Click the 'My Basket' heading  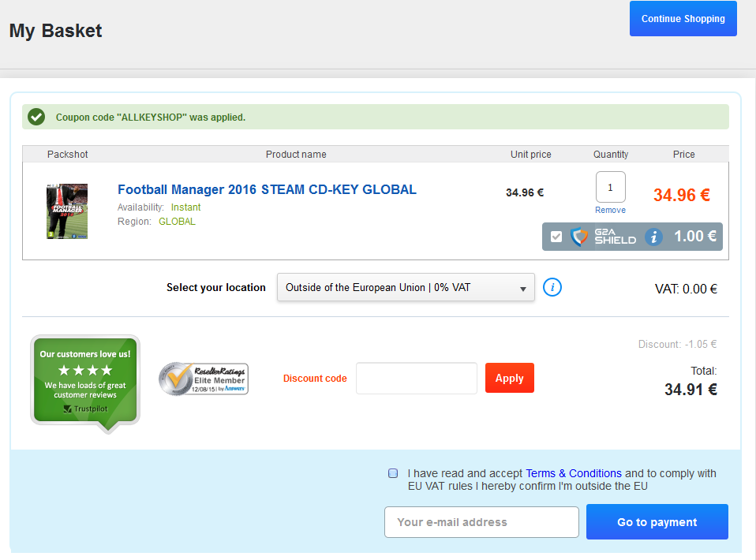(x=55, y=30)
